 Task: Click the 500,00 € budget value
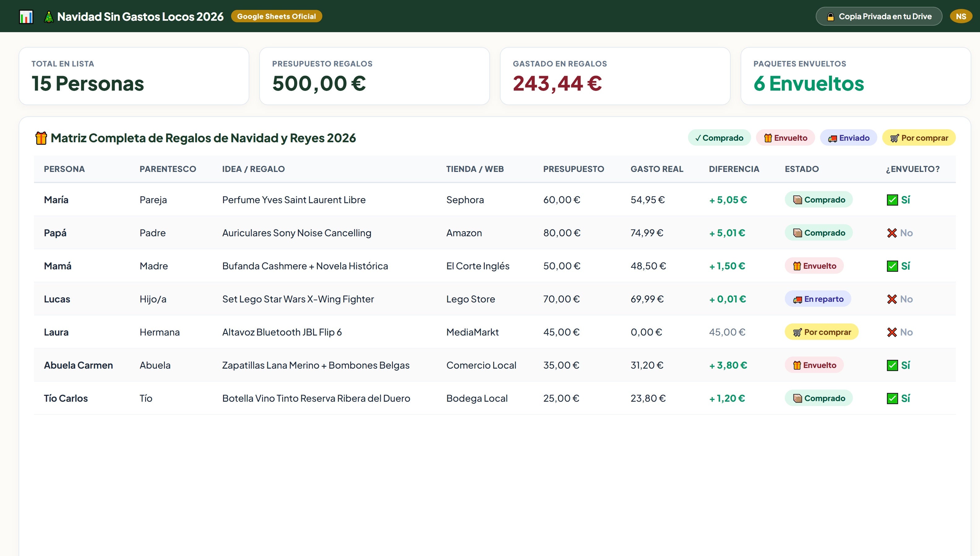[x=319, y=83]
